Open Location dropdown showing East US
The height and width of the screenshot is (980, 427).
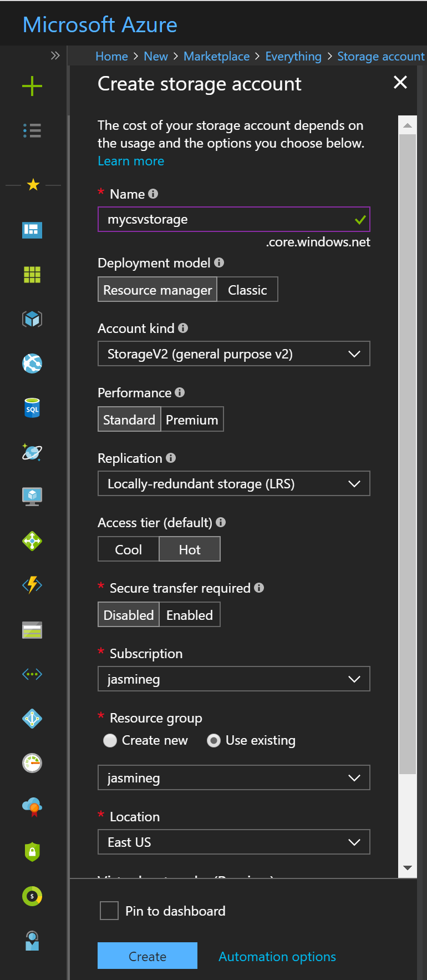pos(234,842)
